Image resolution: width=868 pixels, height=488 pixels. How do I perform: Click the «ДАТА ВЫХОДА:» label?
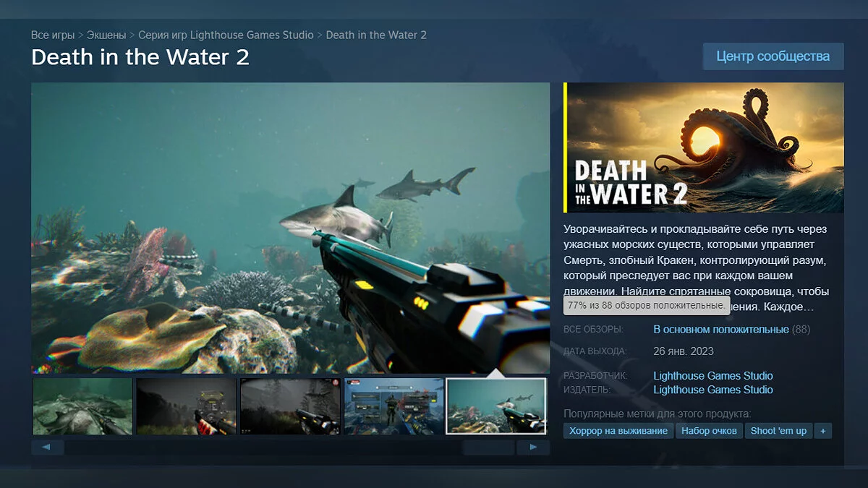click(595, 351)
